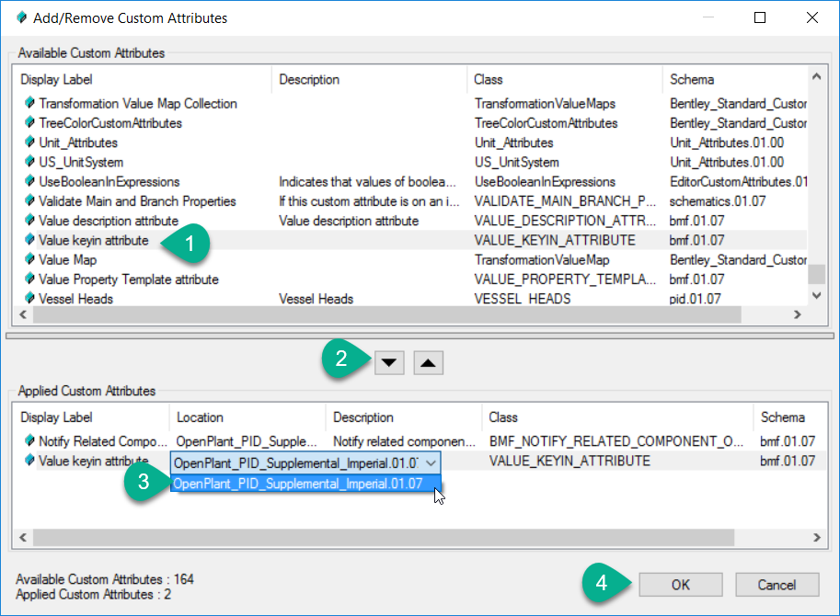Screen dimensions: 840x616
Task: Click the US_UnitSystem attribute icon
Action: [29, 162]
